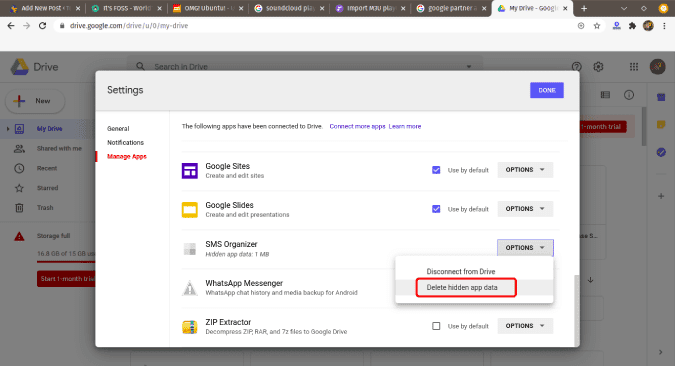Switch to It's FOSS browser tab
The image size is (675, 366).
tap(126, 8)
